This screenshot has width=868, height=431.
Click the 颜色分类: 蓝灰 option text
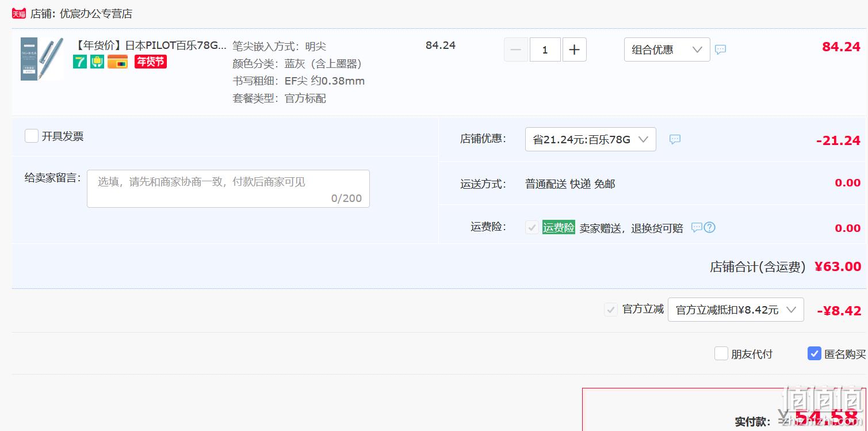pyautogui.click(x=297, y=63)
